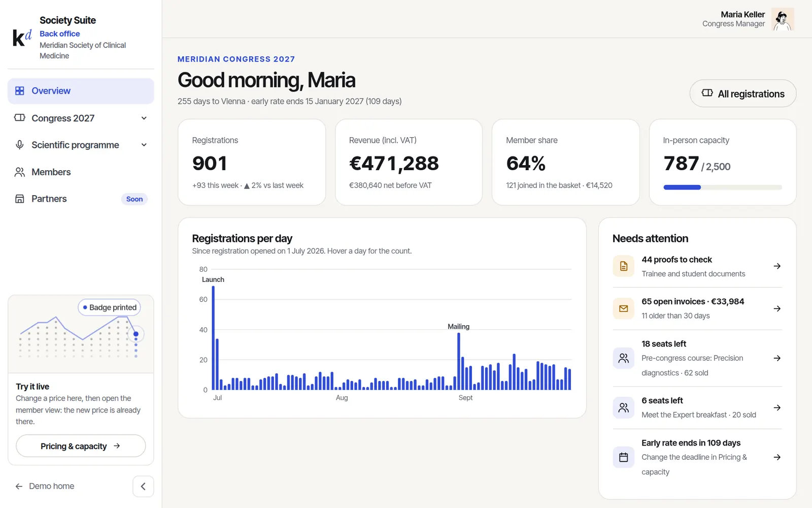Screen dimensions: 812x508
Task: Click the Registrations 901 card
Action: click(x=252, y=163)
